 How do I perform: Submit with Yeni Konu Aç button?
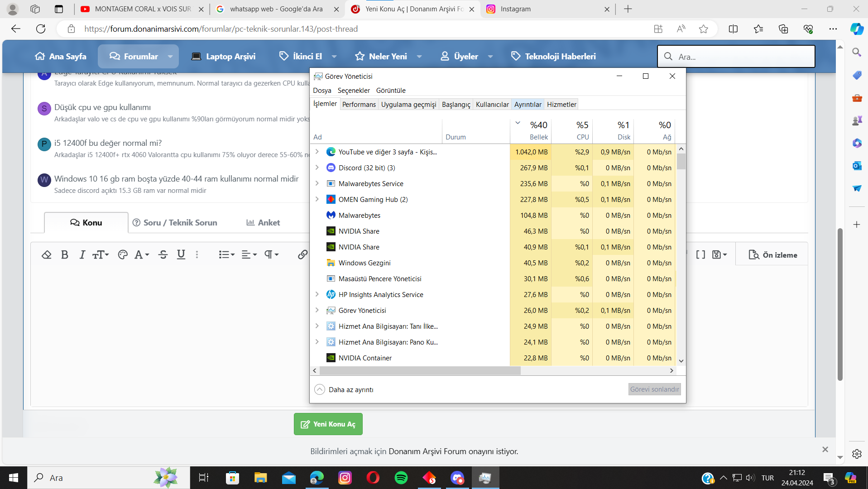[328, 424]
